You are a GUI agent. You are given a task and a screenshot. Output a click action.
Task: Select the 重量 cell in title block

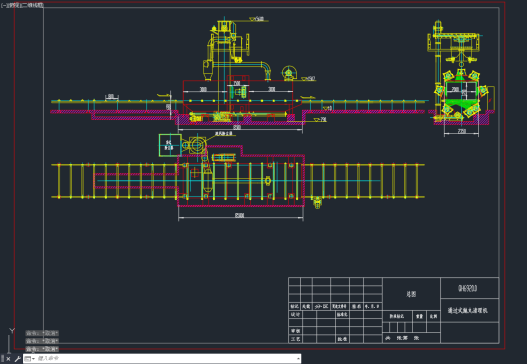419,316
